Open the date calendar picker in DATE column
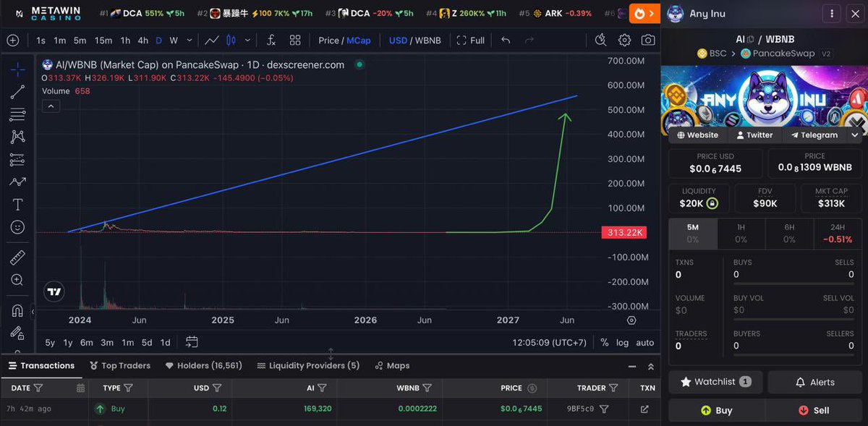Image resolution: width=868 pixels, height=426 pixels. (x=80, y=388)
